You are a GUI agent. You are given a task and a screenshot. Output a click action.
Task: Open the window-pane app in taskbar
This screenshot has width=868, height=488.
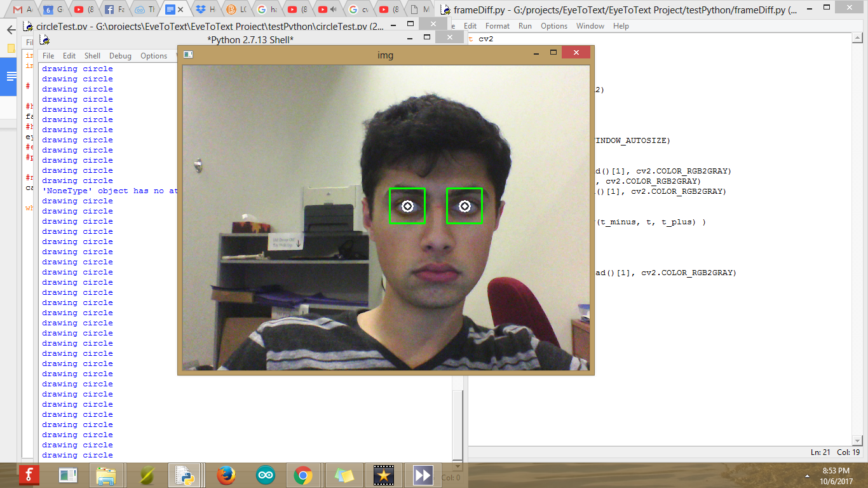tap(67, 475)
